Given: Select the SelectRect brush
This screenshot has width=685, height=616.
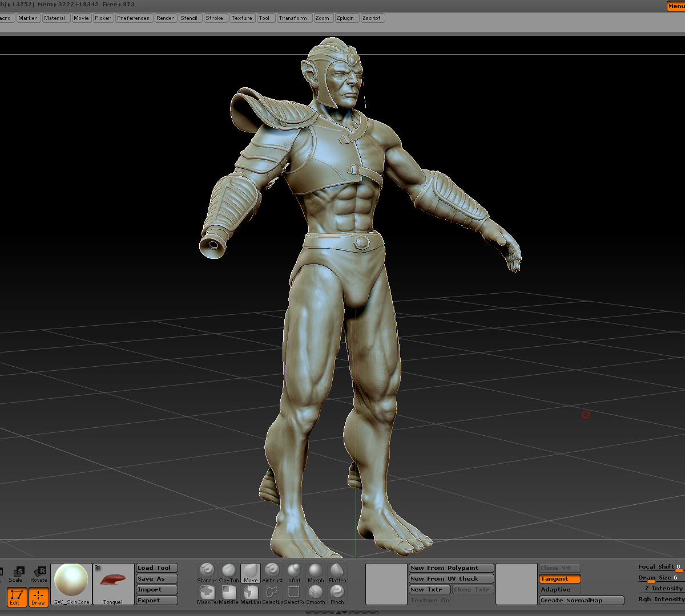Looking at the screenshot, I should [294, 595].
